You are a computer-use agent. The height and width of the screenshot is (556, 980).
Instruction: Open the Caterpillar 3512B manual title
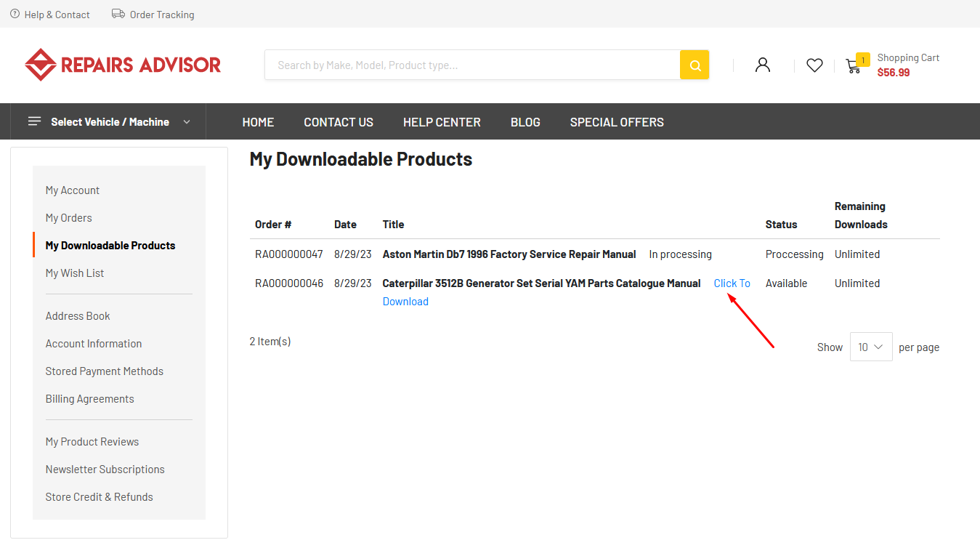(x=541, y=283)
